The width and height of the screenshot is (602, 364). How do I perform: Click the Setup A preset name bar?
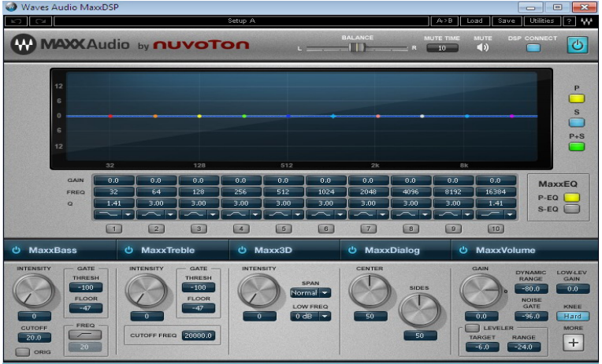tap(241, 20)
